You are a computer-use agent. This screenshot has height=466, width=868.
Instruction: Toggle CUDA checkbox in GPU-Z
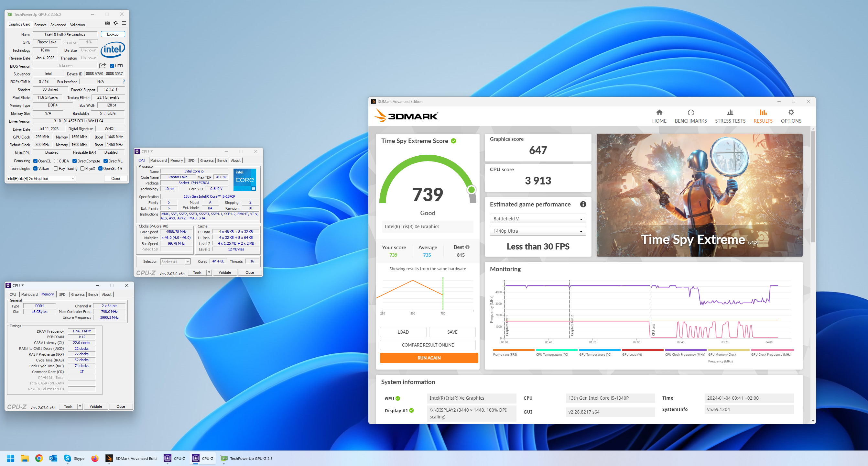[56, 161]
